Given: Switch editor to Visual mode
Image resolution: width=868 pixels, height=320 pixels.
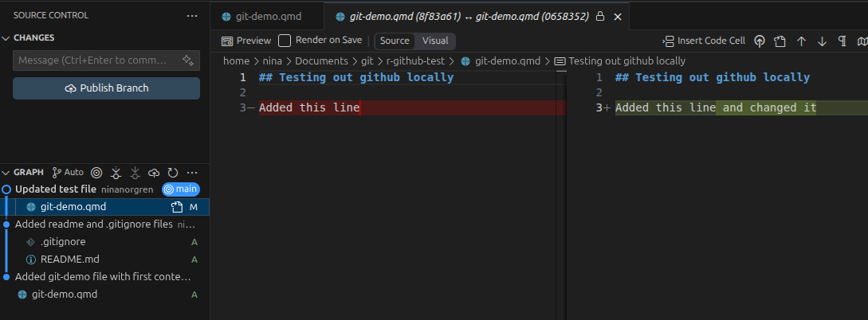Looking at the screenshot, I should coord(435,41).
